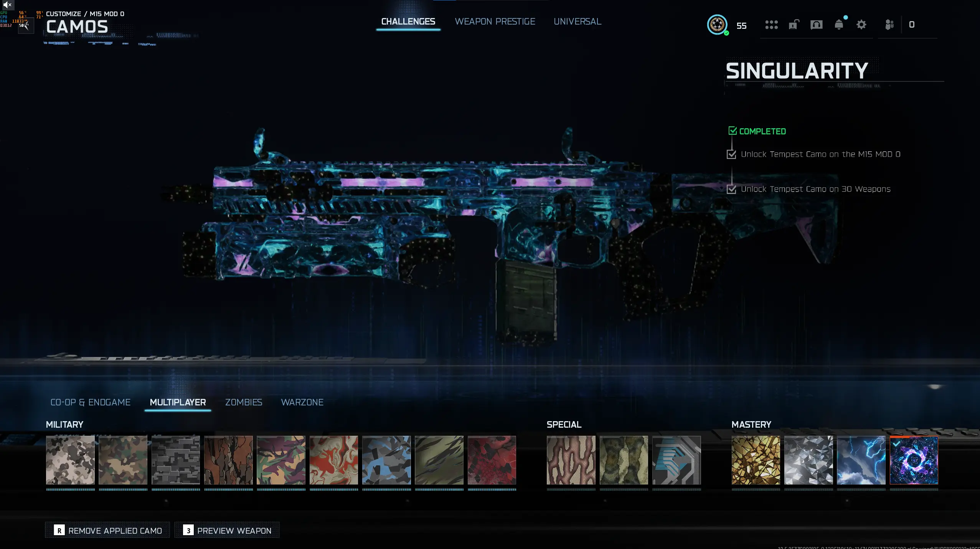
Task: Select the lightning storm mastery camo
Action: 861,460
